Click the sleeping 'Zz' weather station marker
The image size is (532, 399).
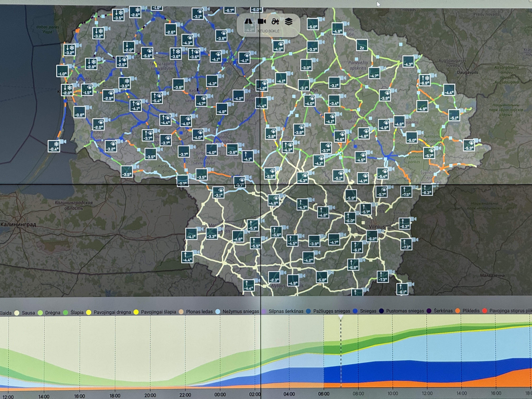point(362,45)
